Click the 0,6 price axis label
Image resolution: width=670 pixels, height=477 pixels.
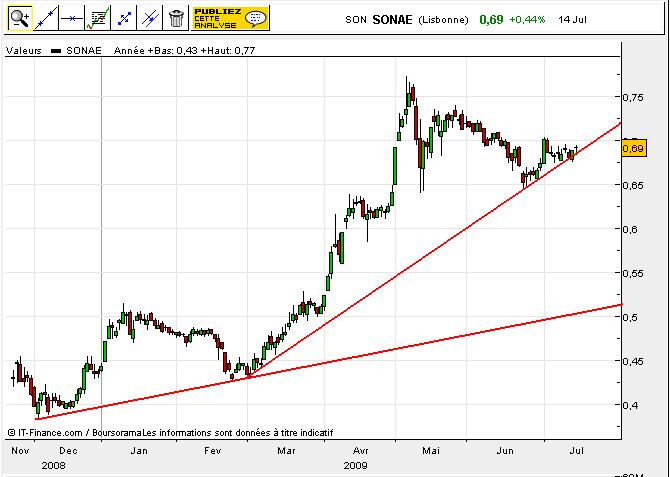tap(632, 229)
